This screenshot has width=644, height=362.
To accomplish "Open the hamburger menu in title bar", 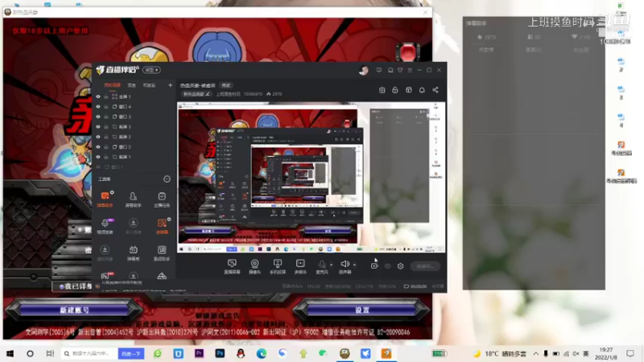I will coord(410,70).
